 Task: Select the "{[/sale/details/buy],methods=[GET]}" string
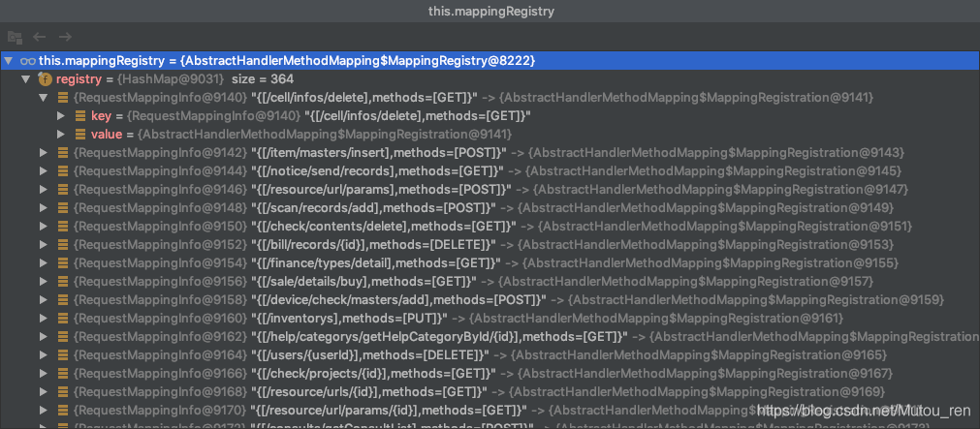coord(364,282)
